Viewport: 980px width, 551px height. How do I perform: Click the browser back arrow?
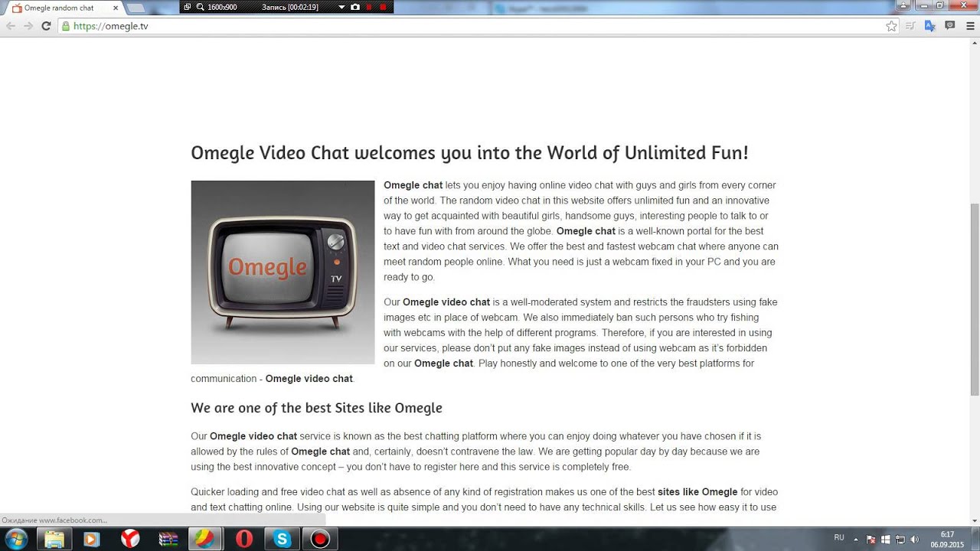tap(11, 26)
